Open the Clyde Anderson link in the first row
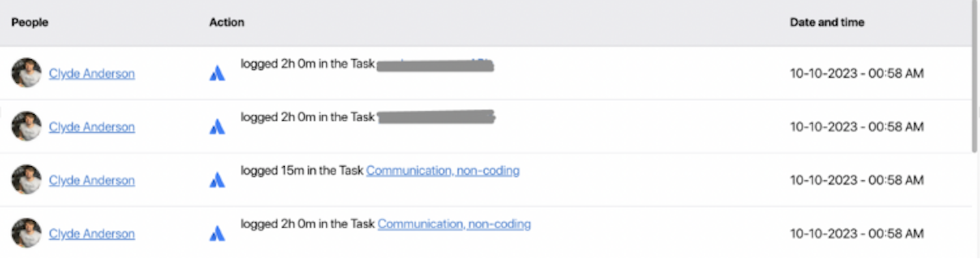The image size is (980, 266). [92, 74]
